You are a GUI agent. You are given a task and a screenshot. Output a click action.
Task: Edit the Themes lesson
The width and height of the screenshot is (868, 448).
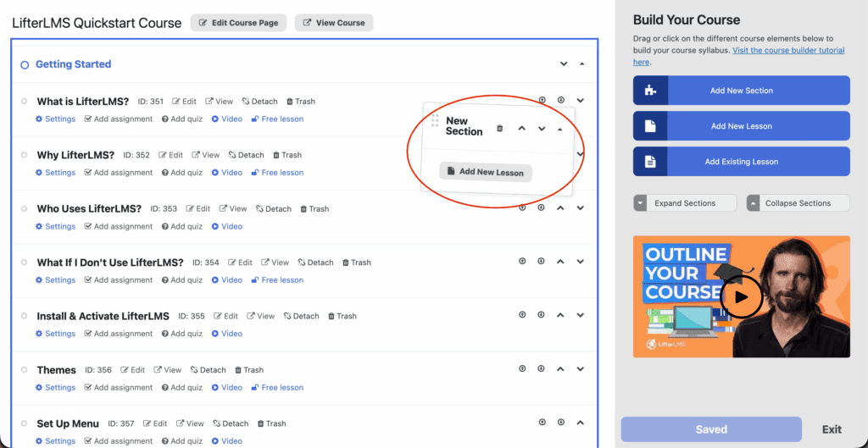[133, 369]
